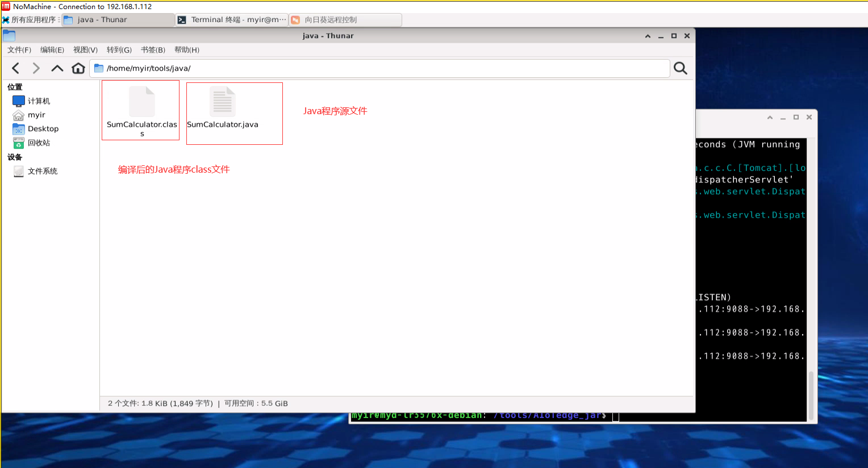Open 计算机 in the sidebar

[x=38, y=101]
